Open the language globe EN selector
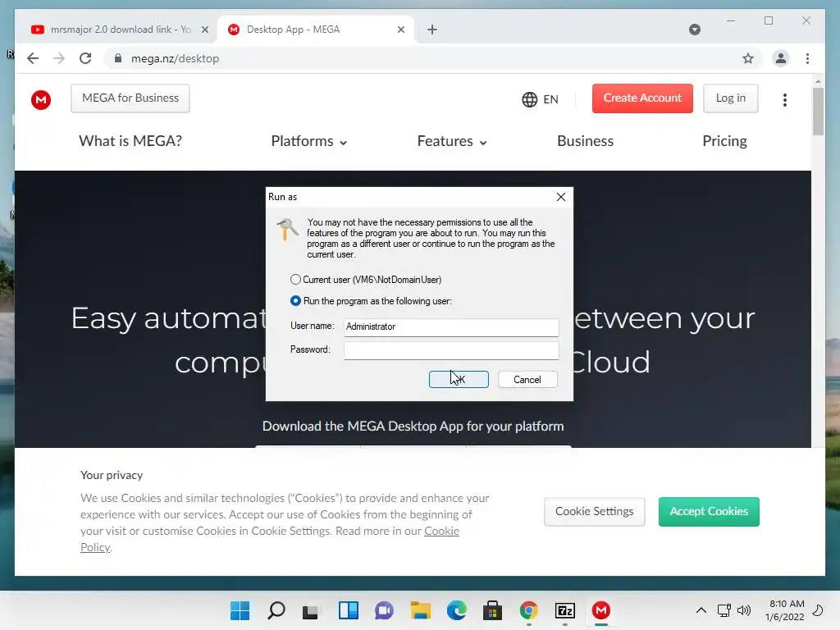The height and width of the screenshot is (630, 840). tap(540, 99)
